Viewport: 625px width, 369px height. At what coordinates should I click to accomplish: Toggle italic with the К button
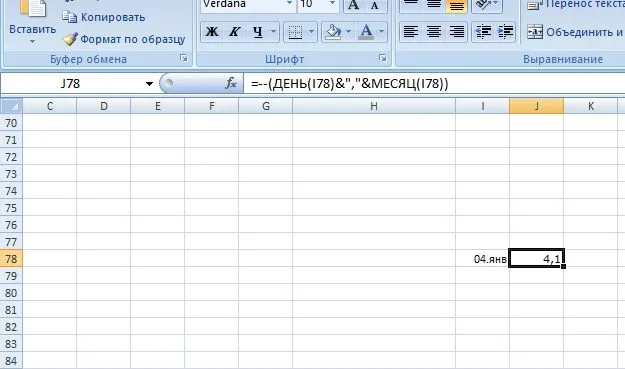(234, 31)
